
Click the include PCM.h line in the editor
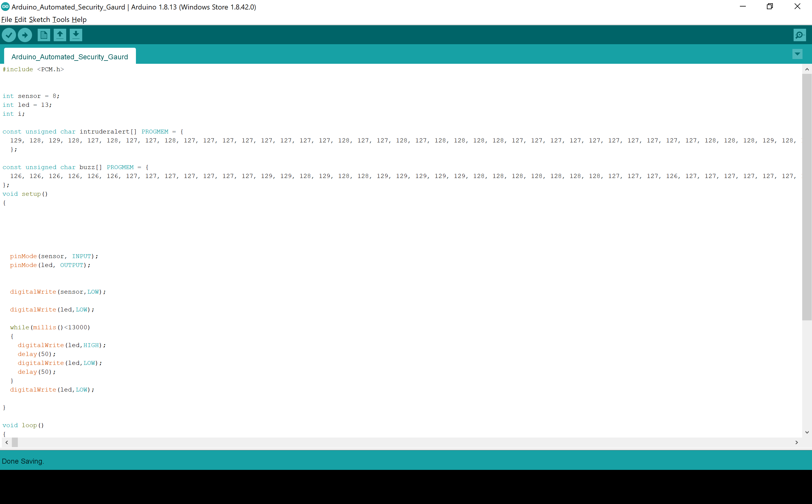33,69
